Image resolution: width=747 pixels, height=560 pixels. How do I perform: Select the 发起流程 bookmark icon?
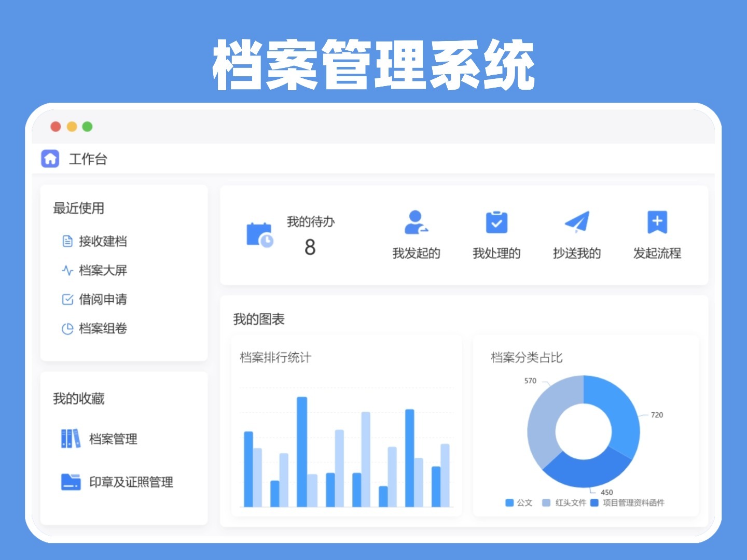pyautogui.click(x=658, y=222)
